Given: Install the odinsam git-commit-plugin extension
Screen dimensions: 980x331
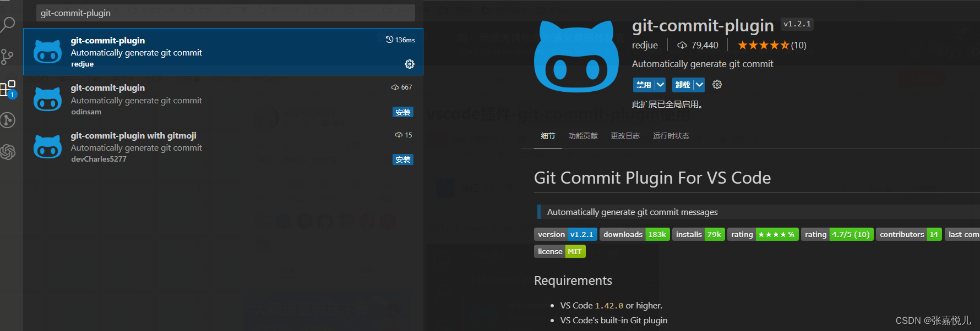Looking at the screenshot, I should [x=403, y=112].
